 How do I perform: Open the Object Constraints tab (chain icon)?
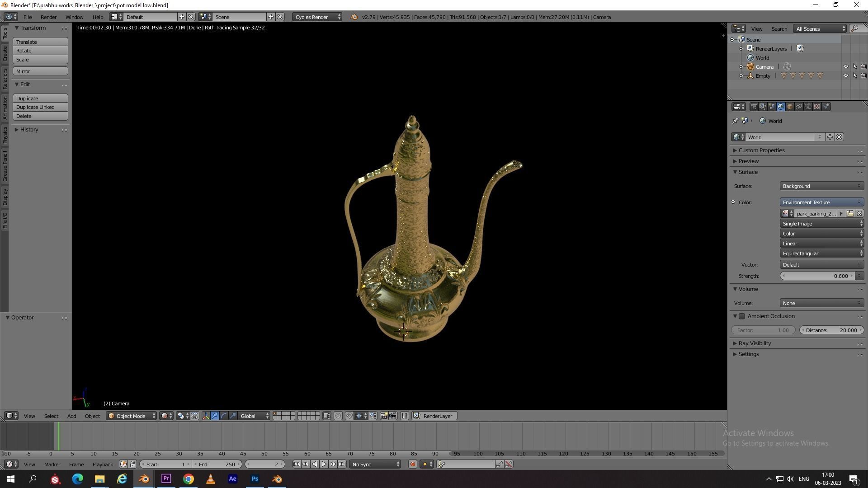tap(799, 107)
